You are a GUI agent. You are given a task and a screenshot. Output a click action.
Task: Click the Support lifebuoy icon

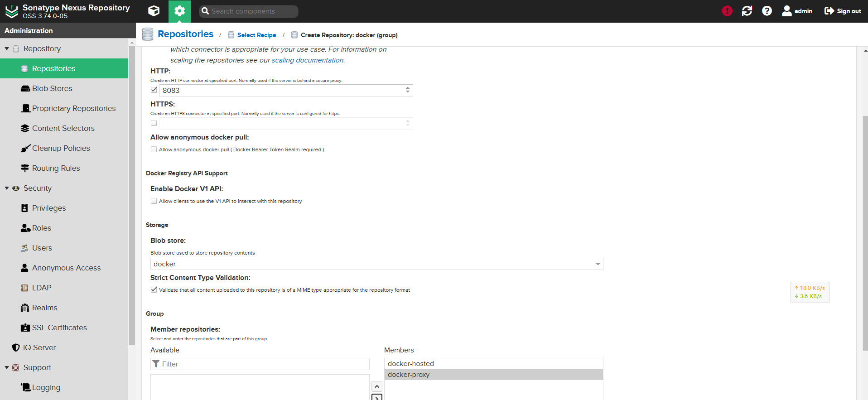tap(16, 367)
